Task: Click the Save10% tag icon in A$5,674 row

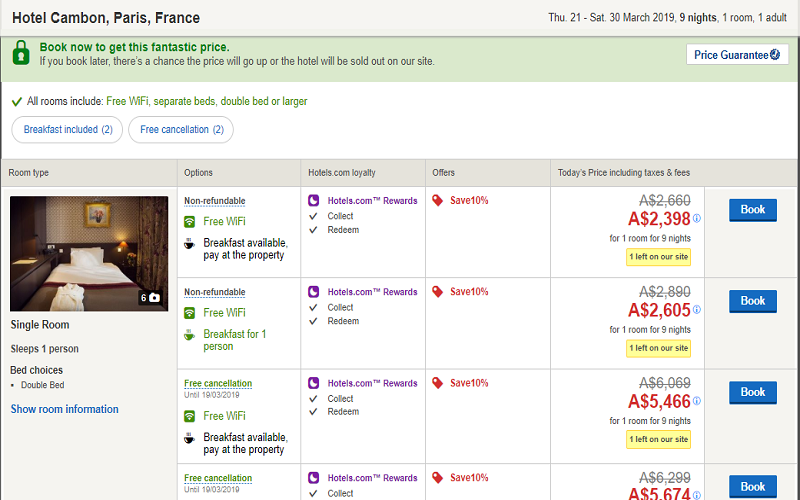Action: click(437, 478)
